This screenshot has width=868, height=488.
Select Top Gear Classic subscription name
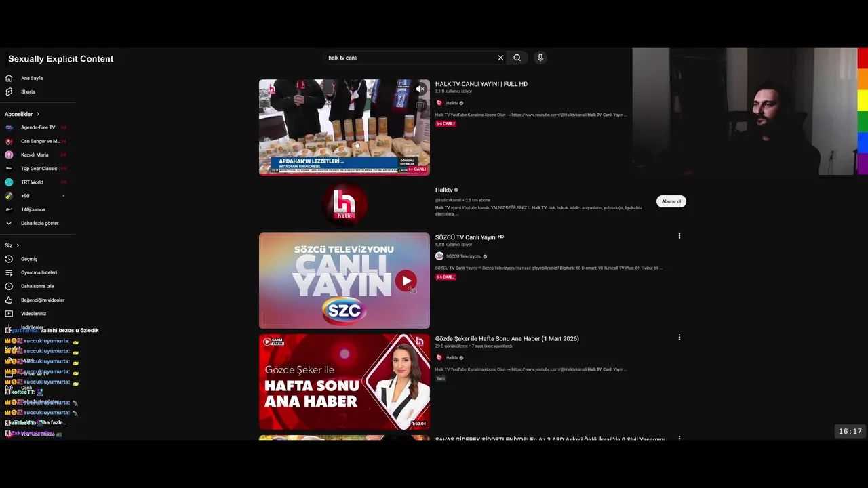(39, 168)
